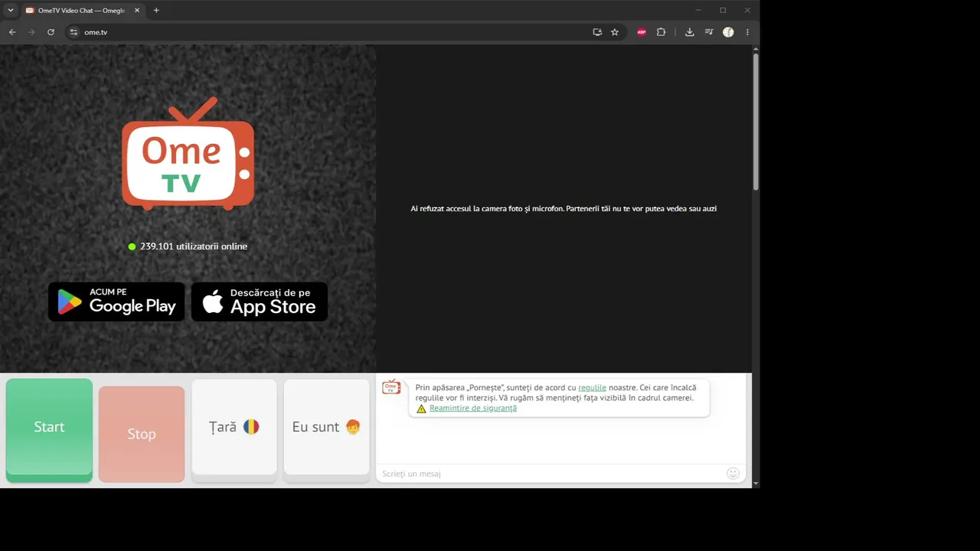This screenshot has width=980, height=551.
Task: Click the red Stop button
Action: (142, 434)
